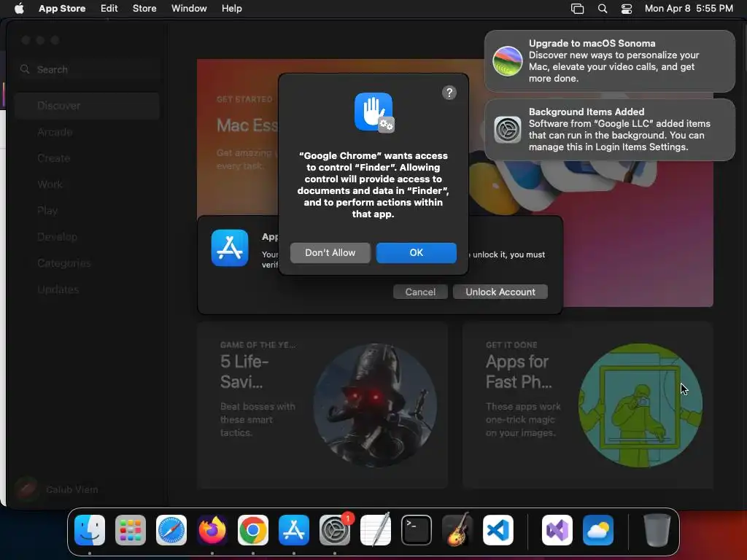Open Visual Studio Code from the Dock
Image resolution: width=747 pixels, height=560 pixels.
click(x=498, y=530)
